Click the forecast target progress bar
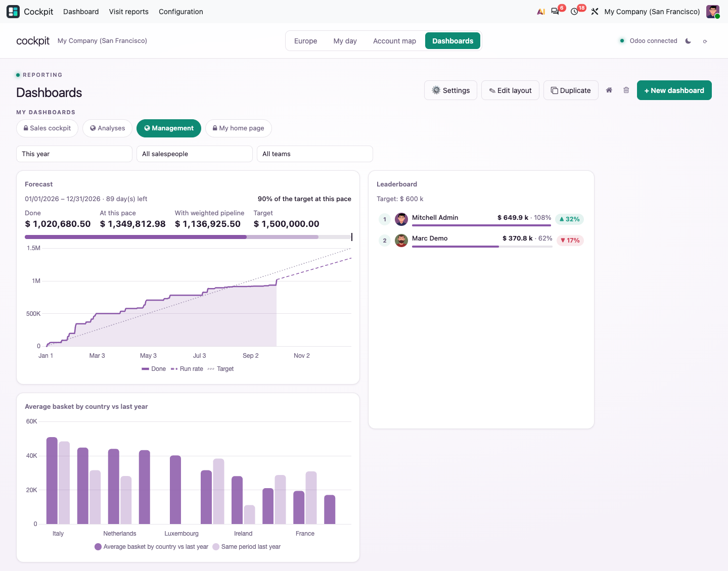Image resolution: width=728 pixels, height=571 pixels. click(x=188, y=237)
